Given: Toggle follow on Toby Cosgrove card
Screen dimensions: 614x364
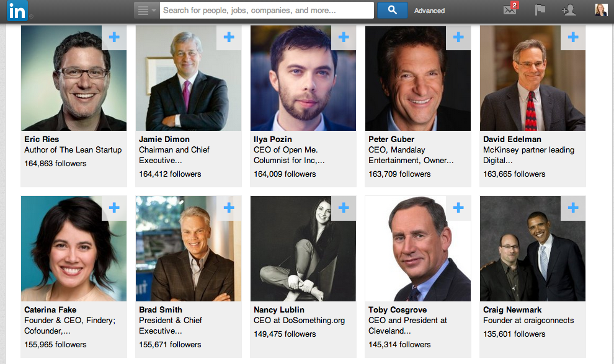Looking at the screenshot, I should (x=458, y=208).
